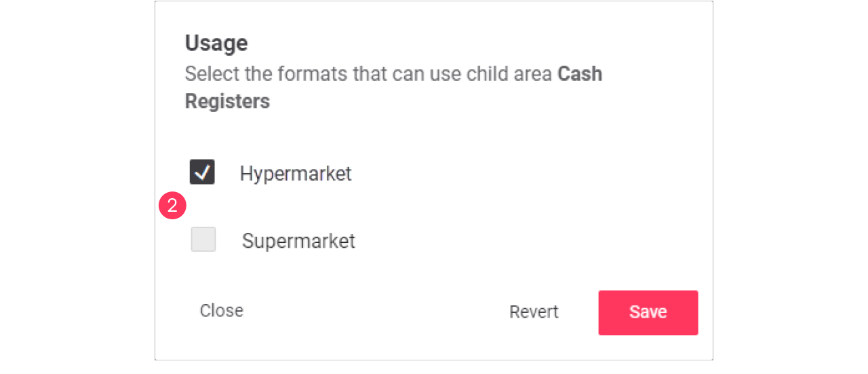Tick the empty grey Supermarket box

pyautogui.click(x=203, y=240)
